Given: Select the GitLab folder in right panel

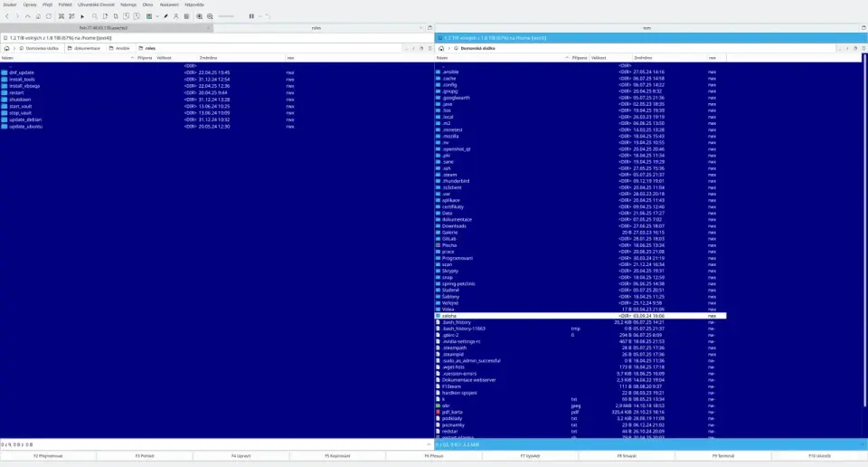Looking at the screenshot, I should click(449, 239).
